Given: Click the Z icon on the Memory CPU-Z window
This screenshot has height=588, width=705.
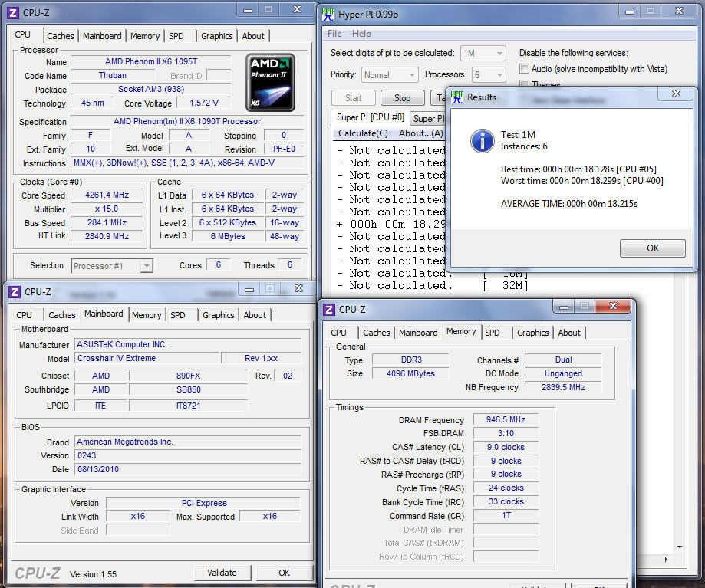Looking at the screenshot, I should [329, 309].
